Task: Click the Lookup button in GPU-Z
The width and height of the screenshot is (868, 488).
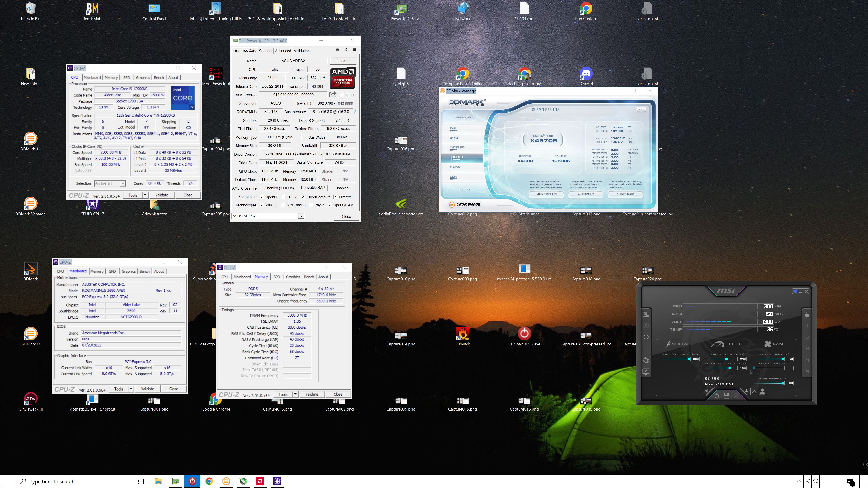Action: 343,61
